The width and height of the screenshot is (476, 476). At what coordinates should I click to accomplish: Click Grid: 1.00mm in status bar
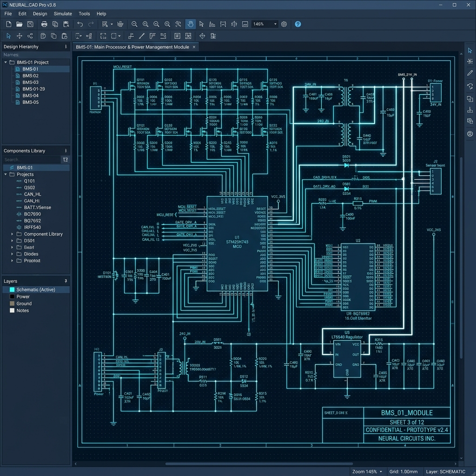click(x=403, y=471)
